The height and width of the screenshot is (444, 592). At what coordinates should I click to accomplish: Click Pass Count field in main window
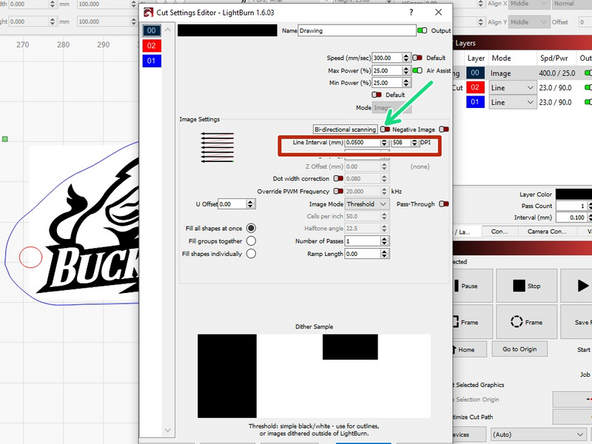tap(572, 206)
